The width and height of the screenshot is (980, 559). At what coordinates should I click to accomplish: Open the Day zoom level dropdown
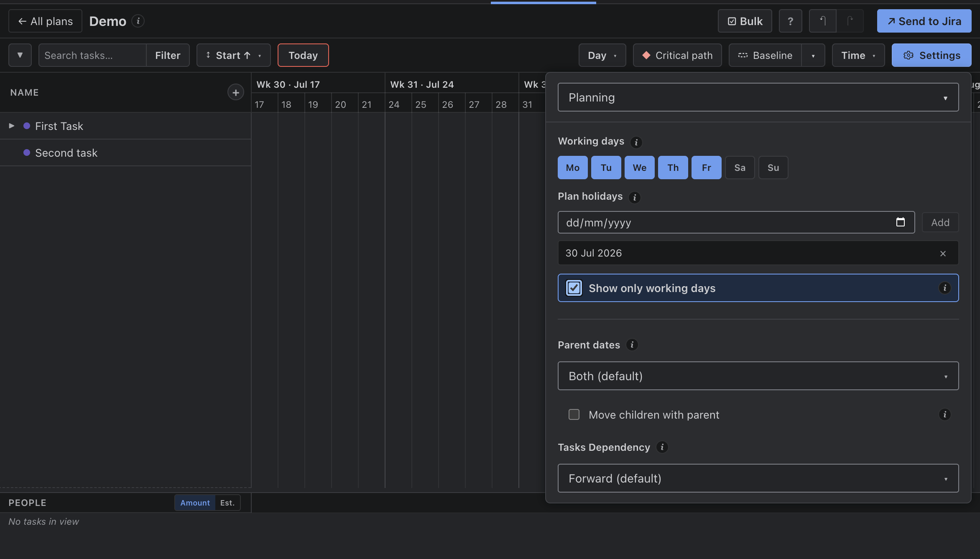602,55
